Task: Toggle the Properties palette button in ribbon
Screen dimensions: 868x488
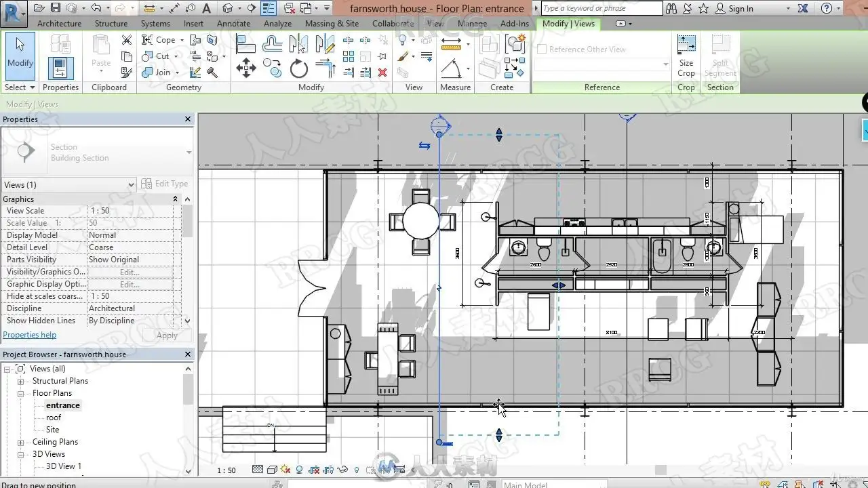Action: point(60,68)
